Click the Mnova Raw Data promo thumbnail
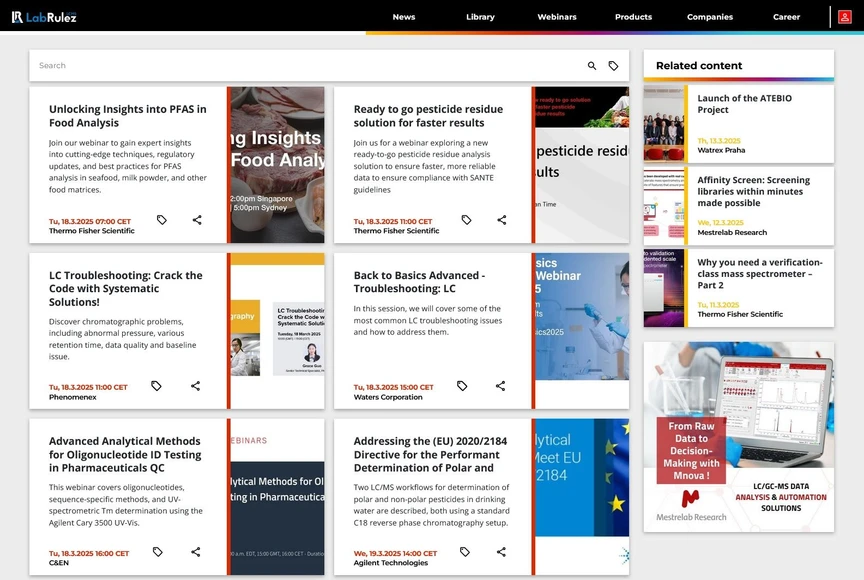 [738, 430]
